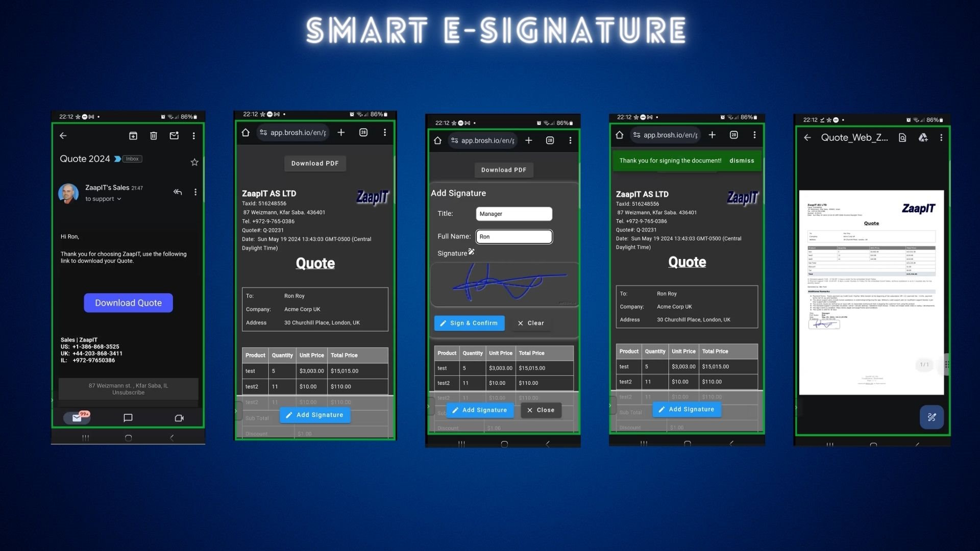Click the Download PDF icon

[x=314, y=163]
